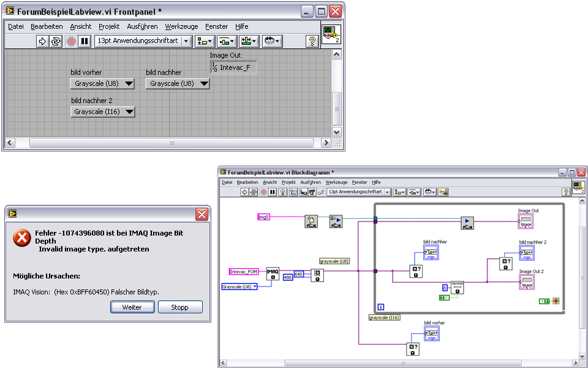Open Datei menu in Frontpanel window
Screen dimensions: 588x368
(x=16, y=26)
